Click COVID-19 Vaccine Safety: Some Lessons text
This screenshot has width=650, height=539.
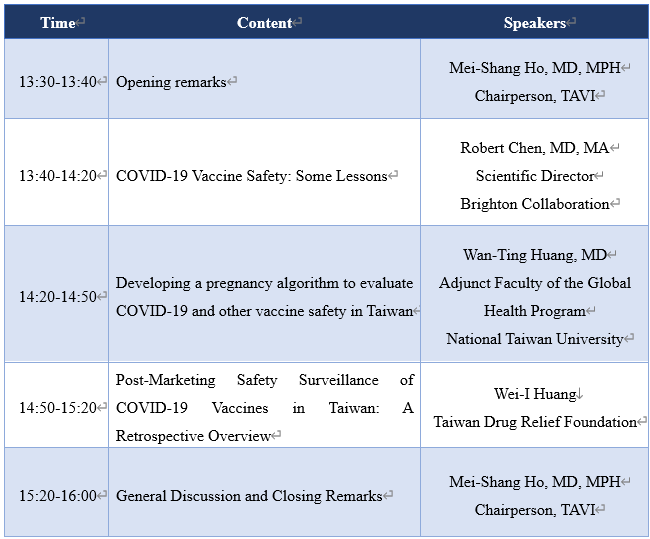tap(251, 176)
